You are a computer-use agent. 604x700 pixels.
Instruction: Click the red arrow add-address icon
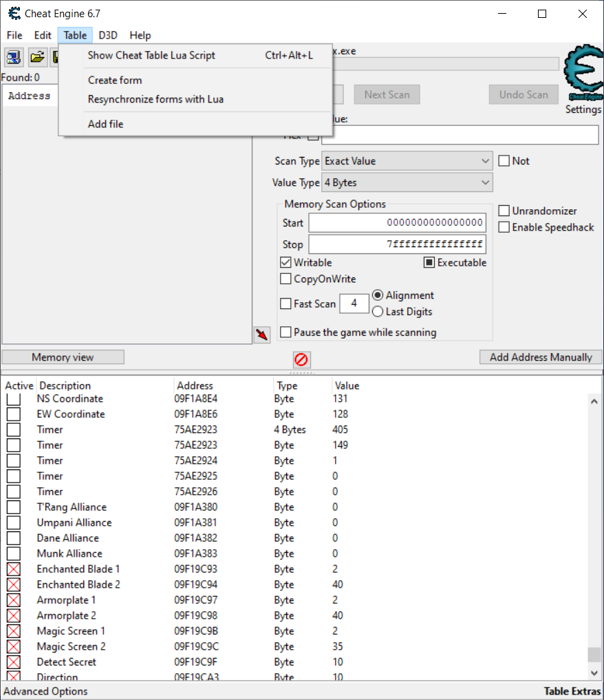(x=261, y=335)
